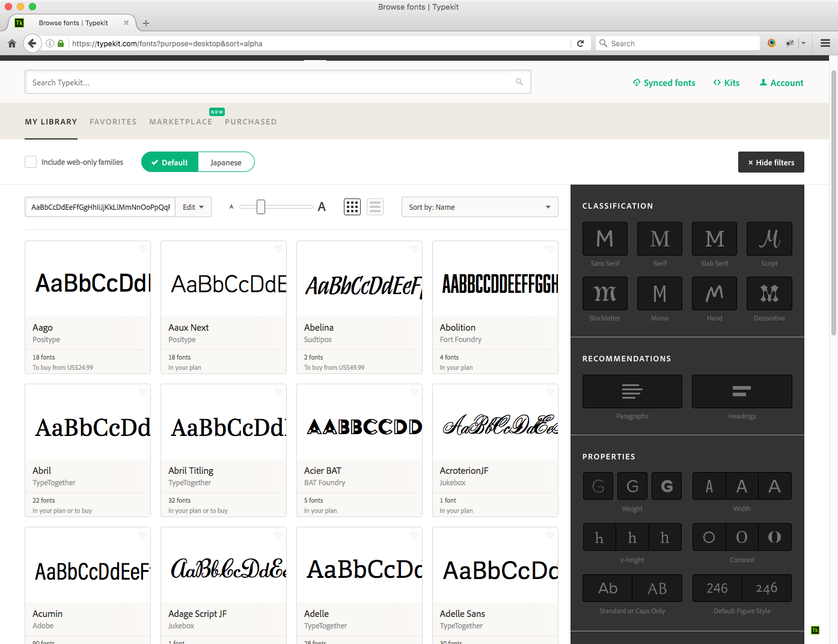Screen dimensions: 838x644
Task: Open Synced fonts link
Action: click(x=664, y=83)
